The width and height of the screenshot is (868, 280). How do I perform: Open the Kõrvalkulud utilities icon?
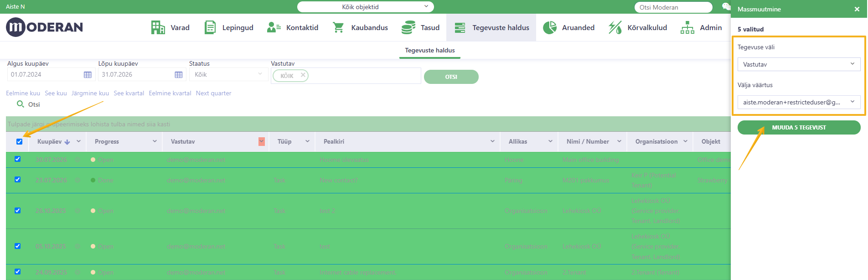click(x=615, y=27)
